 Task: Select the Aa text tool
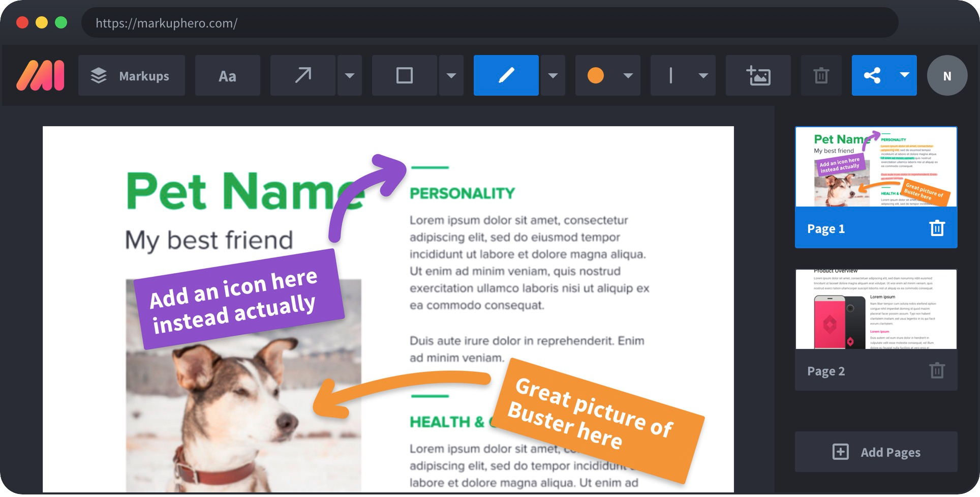[x=228, y=76]
